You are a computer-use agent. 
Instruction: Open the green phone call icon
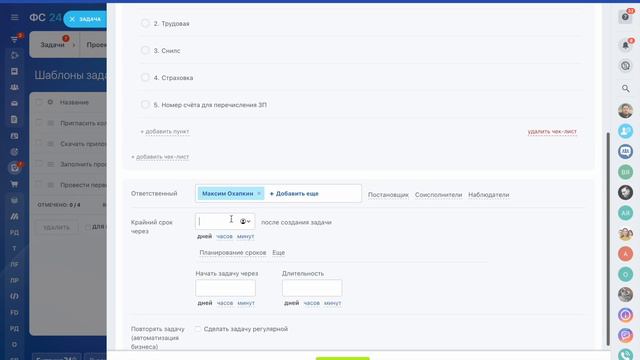point(625,354)
